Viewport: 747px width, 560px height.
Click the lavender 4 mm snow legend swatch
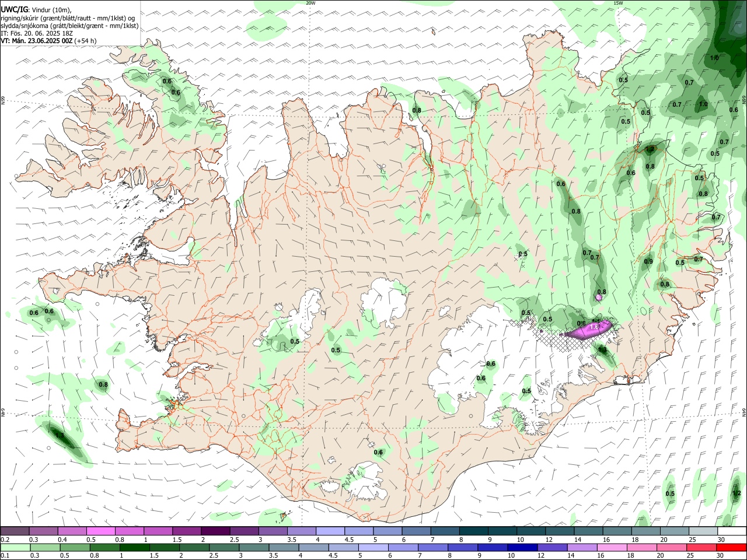(x=330, y=531)
